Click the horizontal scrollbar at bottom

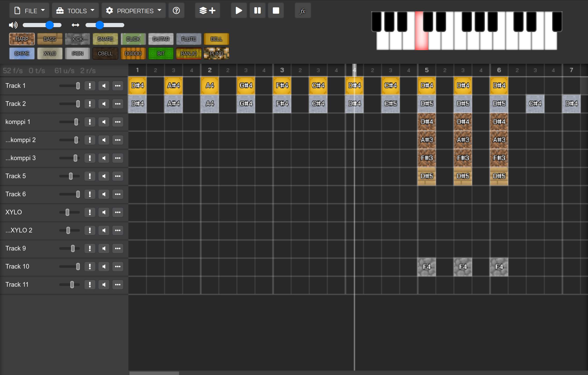(154, 373)
